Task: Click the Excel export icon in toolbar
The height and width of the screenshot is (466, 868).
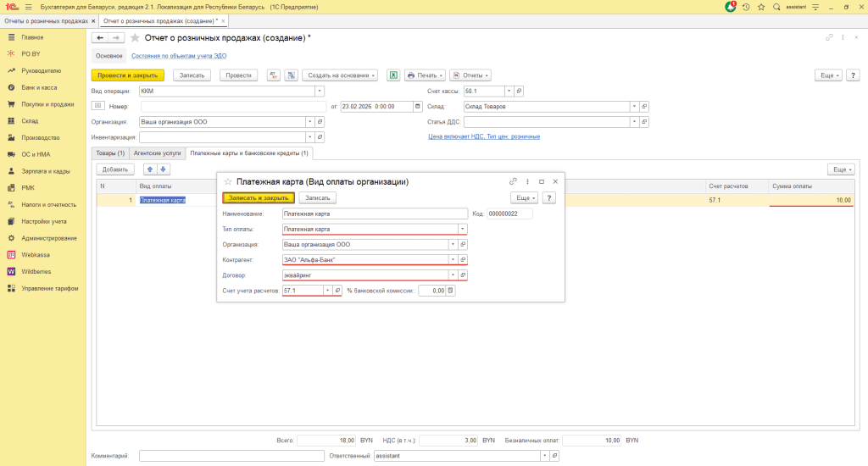Action: (x=393, y=75)
